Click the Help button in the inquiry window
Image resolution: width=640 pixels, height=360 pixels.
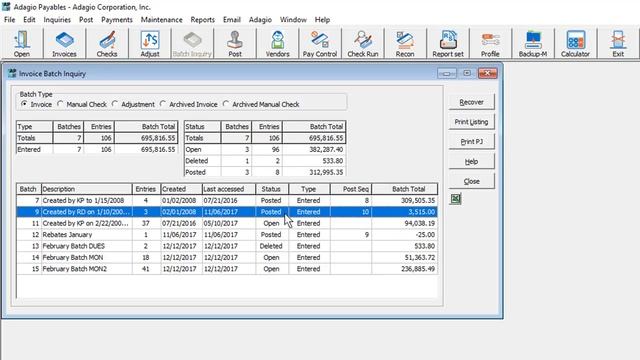471,162
